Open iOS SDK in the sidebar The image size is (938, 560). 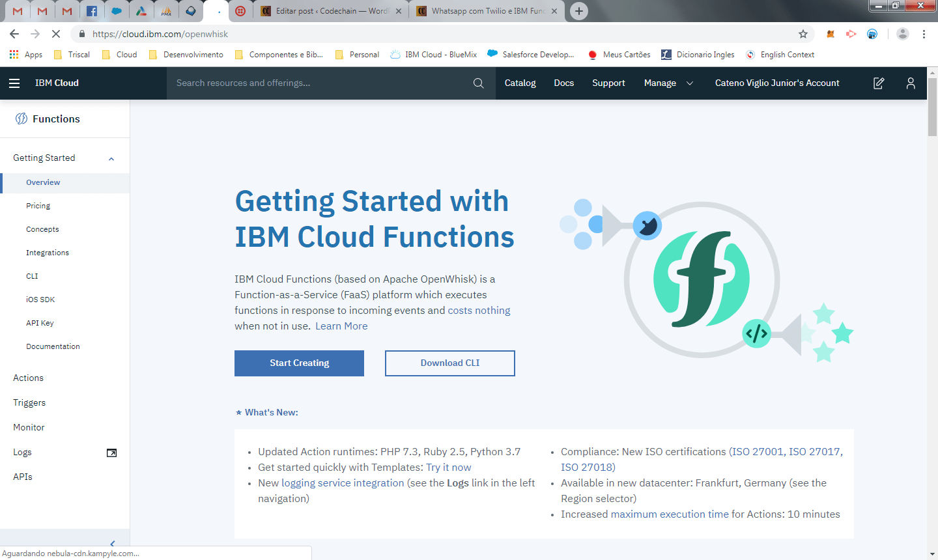(x=40, y=300)
